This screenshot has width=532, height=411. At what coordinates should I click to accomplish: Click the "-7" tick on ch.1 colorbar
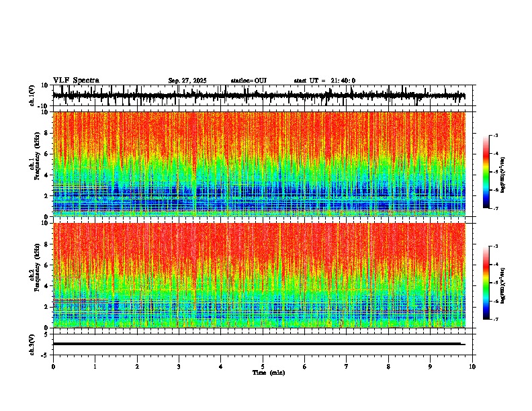(x=495, y=208)
